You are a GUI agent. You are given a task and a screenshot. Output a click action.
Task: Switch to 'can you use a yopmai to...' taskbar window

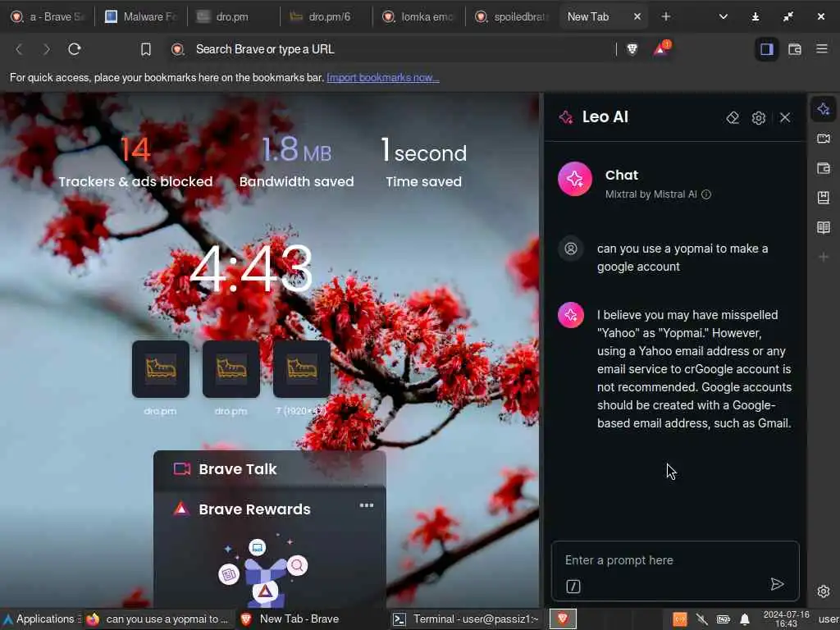tap(158, 619)
